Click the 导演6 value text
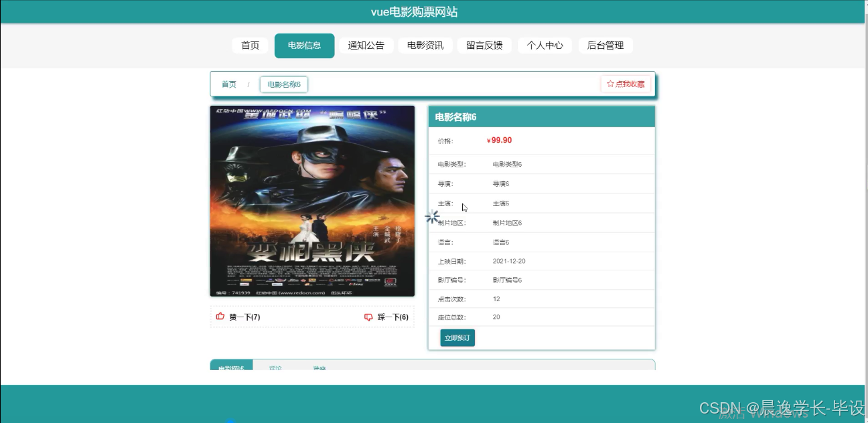The height and width of the screenshot is (423, 868). [501, 184]
